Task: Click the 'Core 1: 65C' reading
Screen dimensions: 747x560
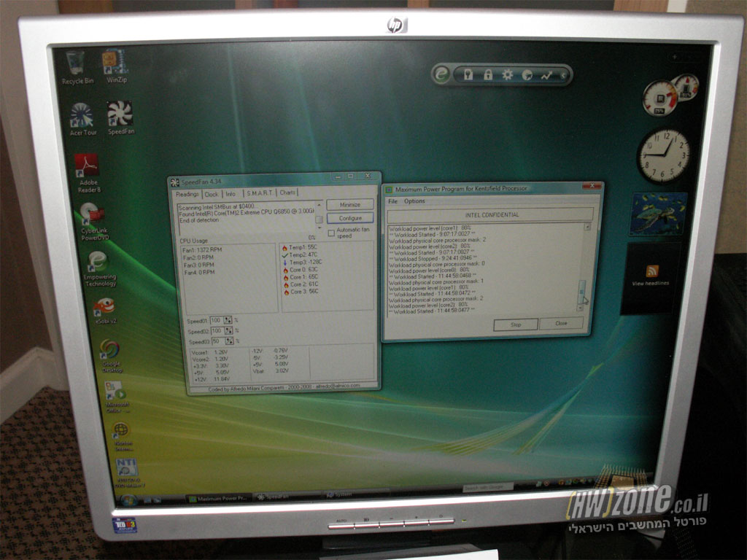Action: 300,276
